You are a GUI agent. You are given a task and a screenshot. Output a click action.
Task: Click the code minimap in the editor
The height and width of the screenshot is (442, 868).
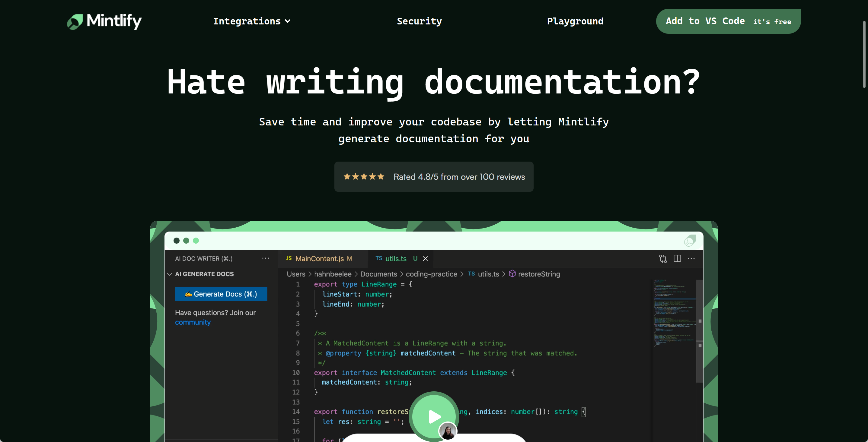tap(674, 313)
